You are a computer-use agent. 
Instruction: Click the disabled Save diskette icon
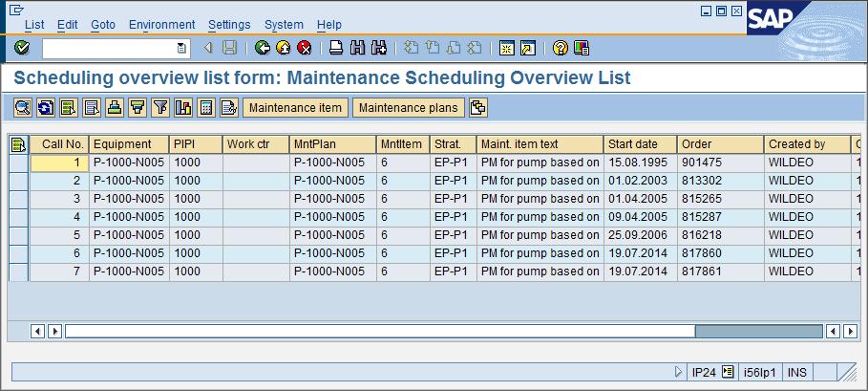tap(229, 48)
